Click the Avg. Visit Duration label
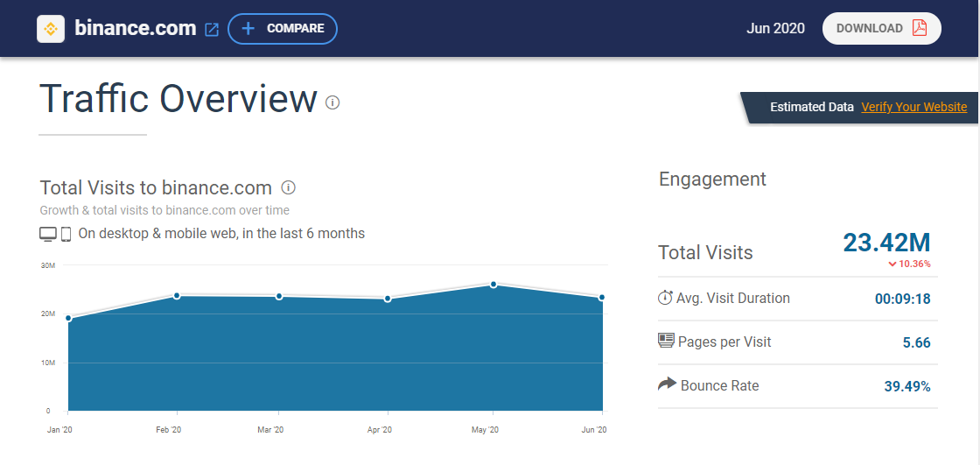The height and width of the screenshot is (465, 980). coord(733,299)
